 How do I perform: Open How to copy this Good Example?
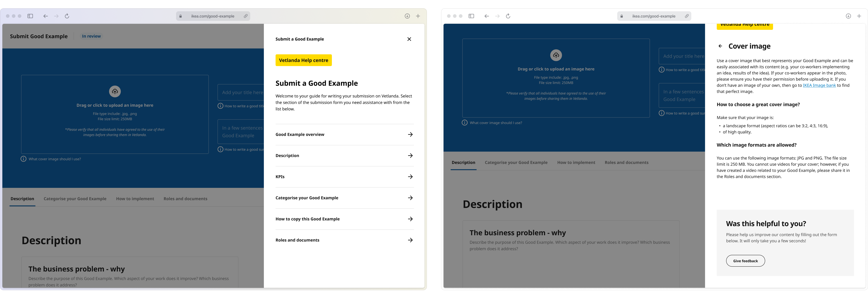tap(410, 219)
